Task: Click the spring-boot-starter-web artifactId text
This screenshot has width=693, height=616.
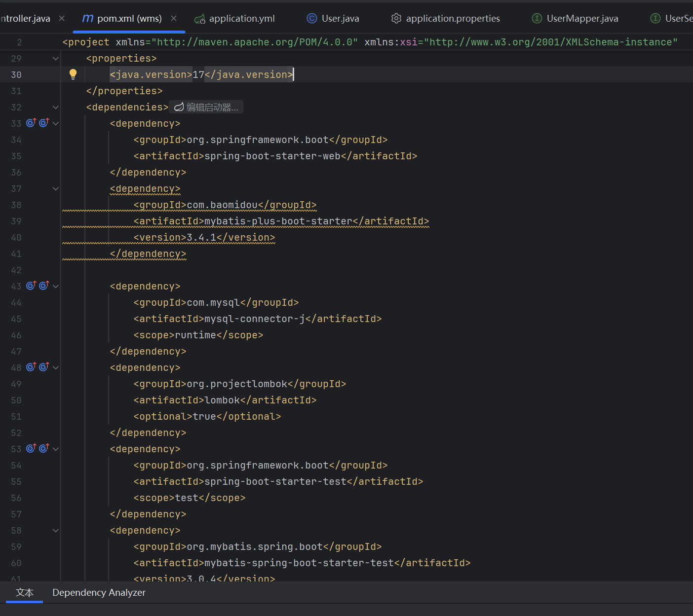Action: coord(272,156)
